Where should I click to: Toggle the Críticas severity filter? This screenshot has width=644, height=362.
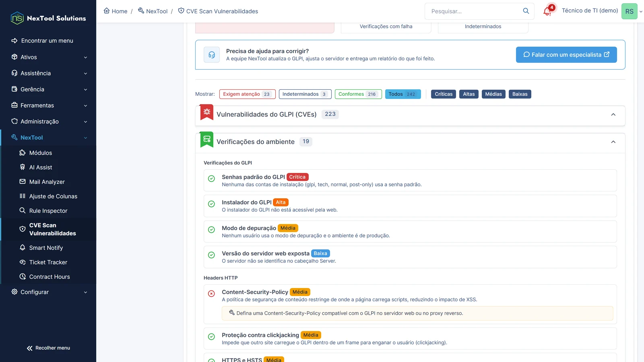click(444, 94)
